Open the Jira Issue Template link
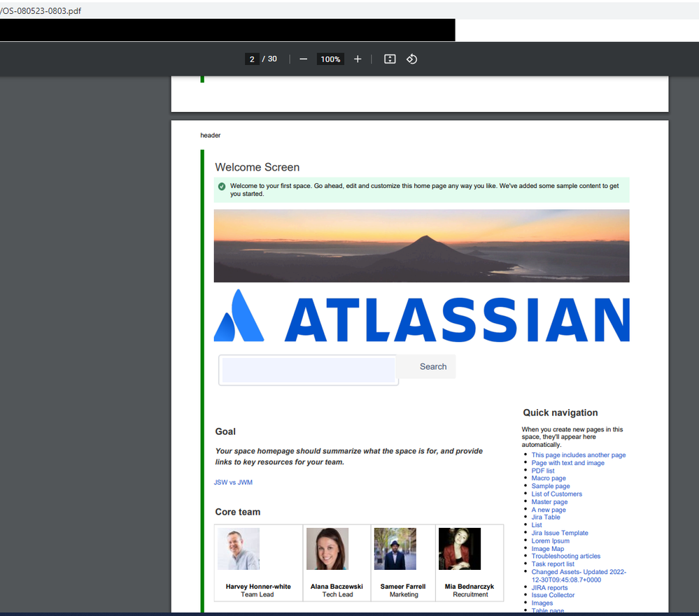This screenshot has width=699, height=616. pos(560,533)
